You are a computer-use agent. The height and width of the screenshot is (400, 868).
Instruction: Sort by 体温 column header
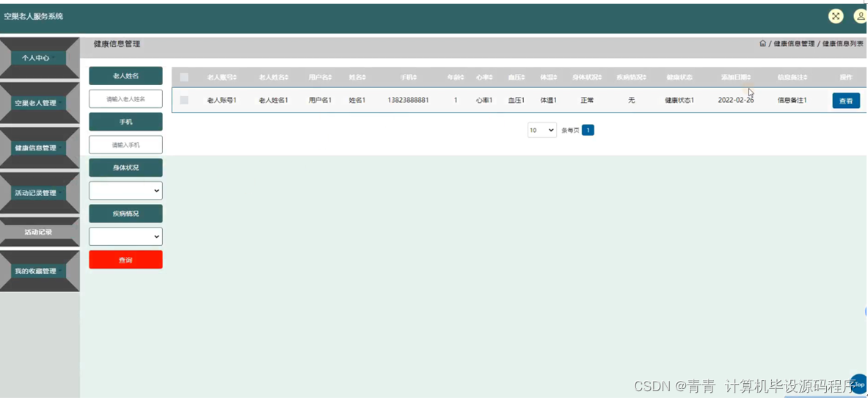(549, 78)
